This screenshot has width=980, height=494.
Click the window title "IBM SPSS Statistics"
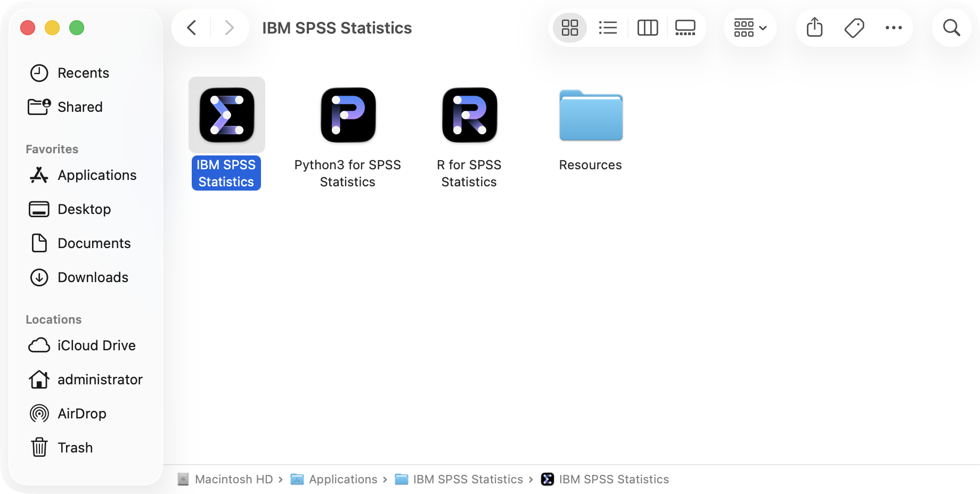tap(337, 28)
